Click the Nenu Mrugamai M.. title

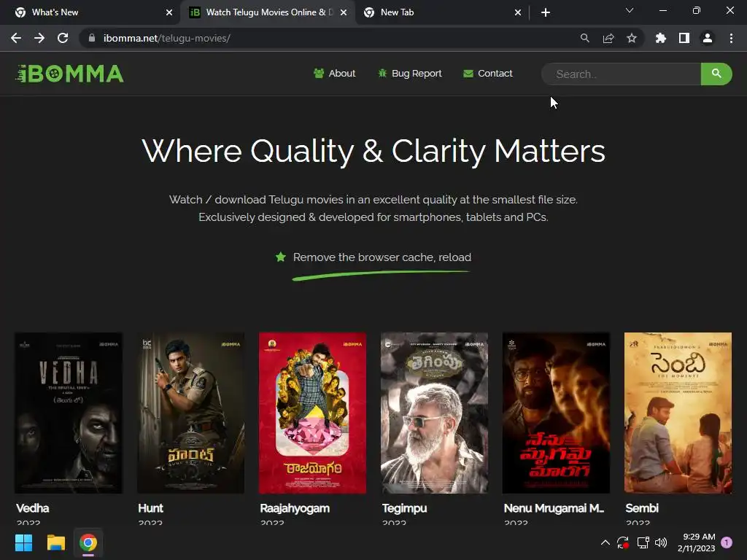pos(554,508)
